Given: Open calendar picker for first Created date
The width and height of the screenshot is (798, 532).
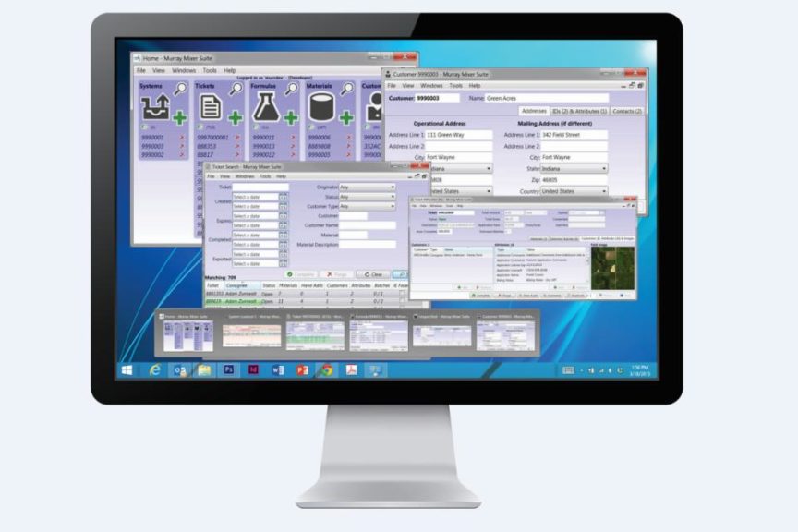Looking at the screenshot, I should [x=283, y=197].
